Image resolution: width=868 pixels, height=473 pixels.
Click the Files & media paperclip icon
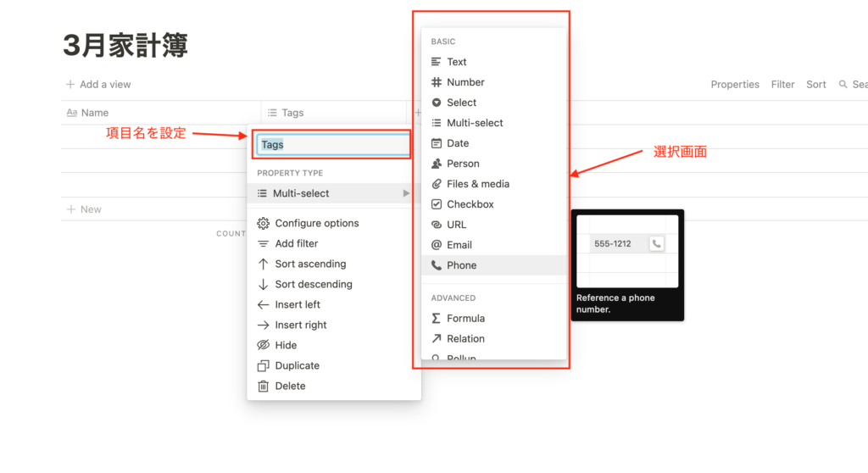pyautogui.click(x=437, y=184)
